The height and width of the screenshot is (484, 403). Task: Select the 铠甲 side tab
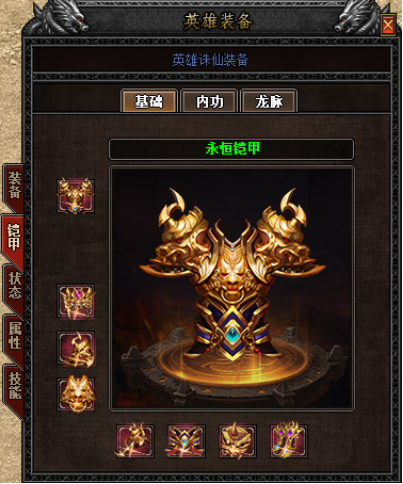point(13,238)
